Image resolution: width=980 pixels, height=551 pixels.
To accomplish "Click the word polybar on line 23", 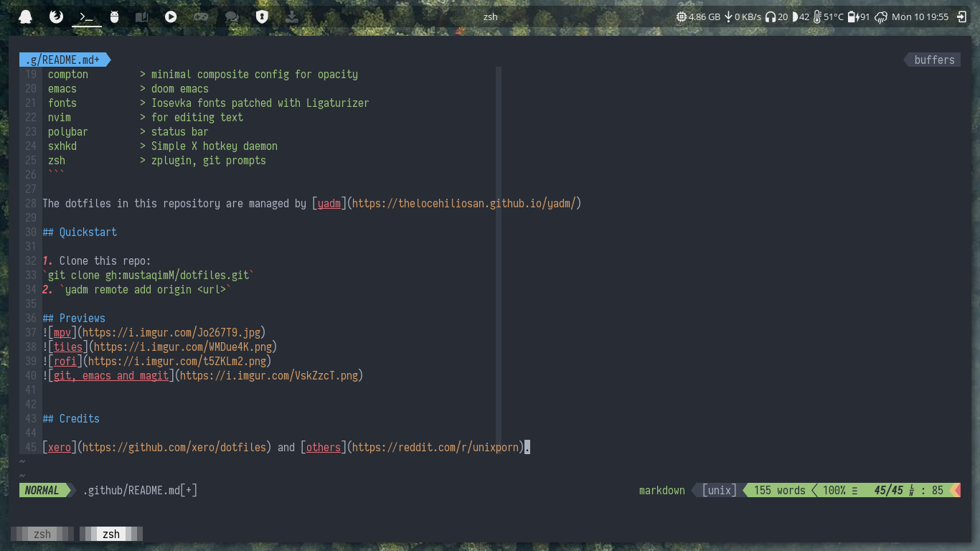I will [68, 132].
